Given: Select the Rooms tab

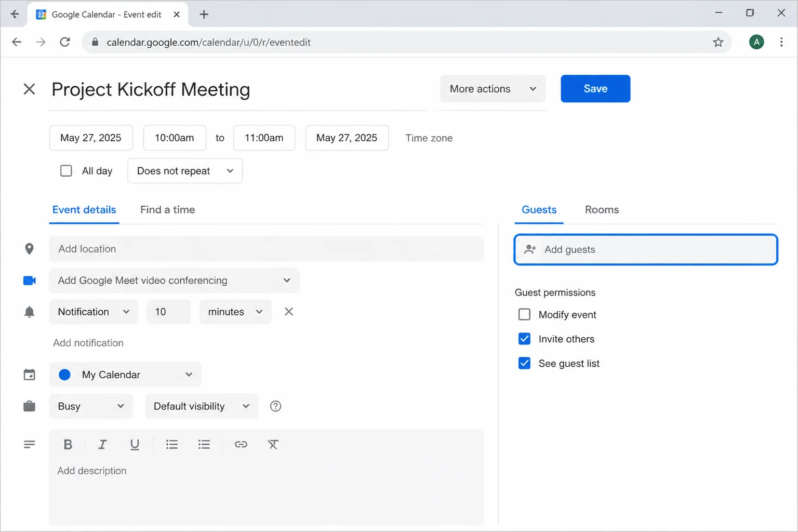Looking at the screenshot, I should (x=602, y=210).
